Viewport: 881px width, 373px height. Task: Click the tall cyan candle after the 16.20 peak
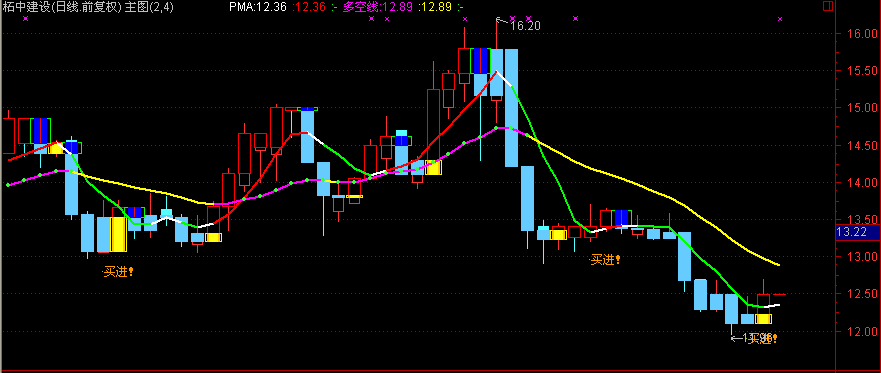511,108
